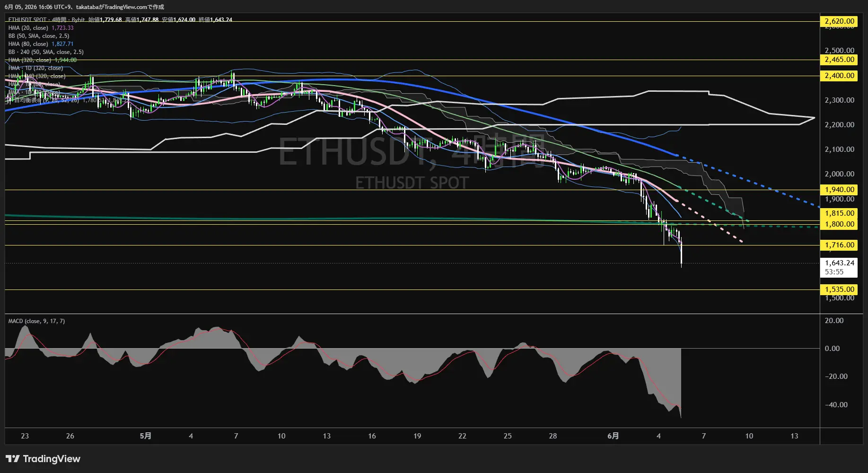Click the 1,800.00 price level label
This screenshot has height=473, width=868.
pyautogui.click(x=839, y=224)
